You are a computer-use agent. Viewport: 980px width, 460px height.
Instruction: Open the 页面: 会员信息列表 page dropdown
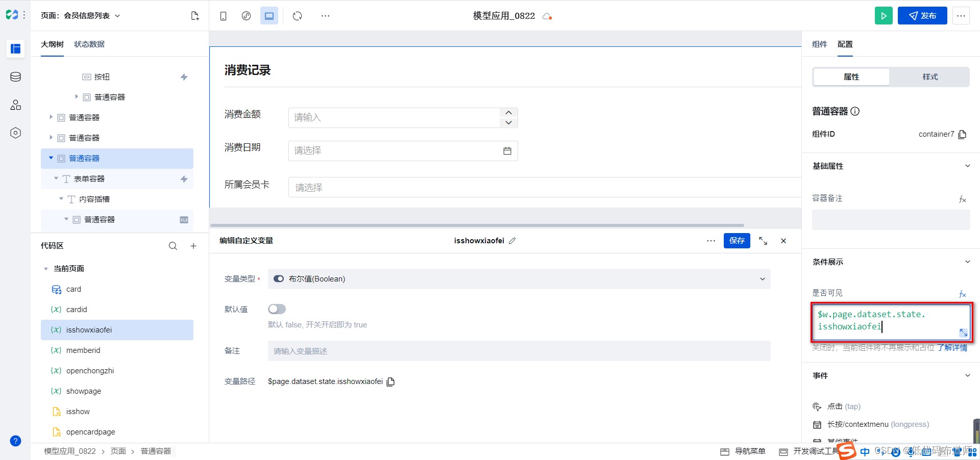(x=81, y=16)
